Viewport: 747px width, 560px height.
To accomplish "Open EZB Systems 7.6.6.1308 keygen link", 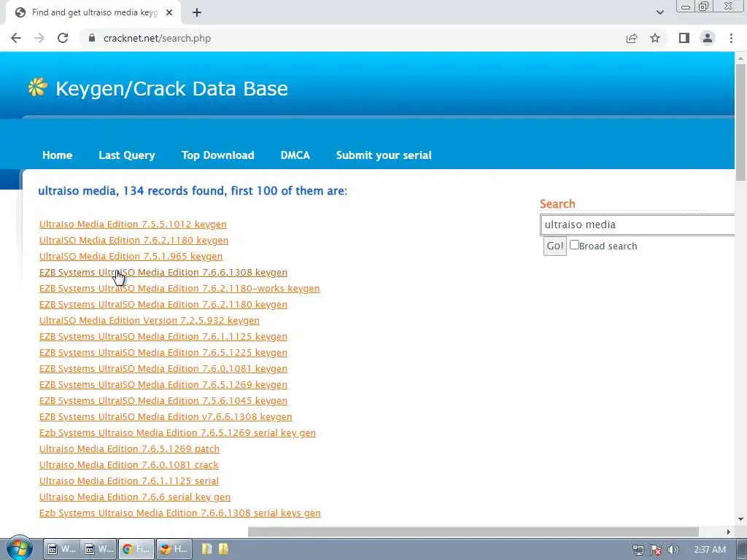I will coord(163,273).
